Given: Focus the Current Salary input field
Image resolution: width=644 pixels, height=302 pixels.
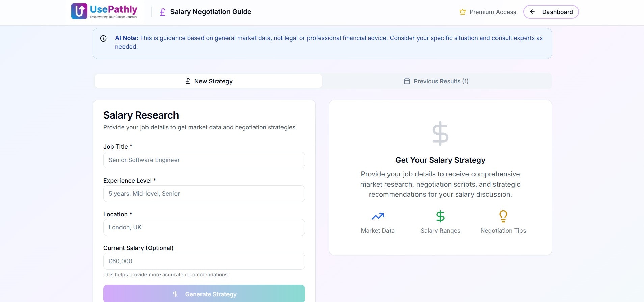Looking at the screenshot, I should pyautogui.click(x=204, y=261).
